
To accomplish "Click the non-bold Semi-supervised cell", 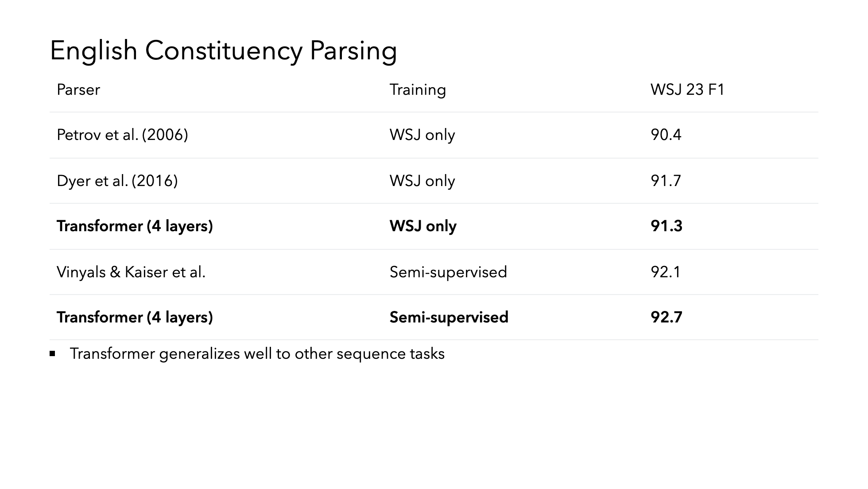I will tap(448, 272).
